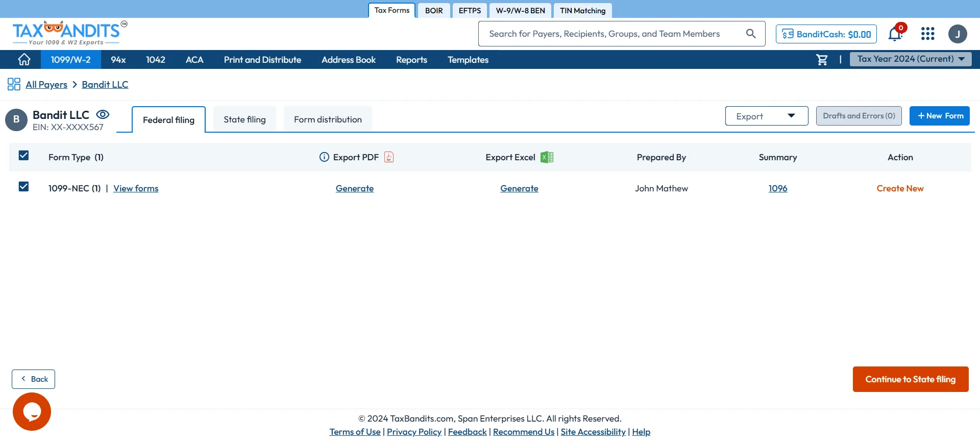The image size is (980, 443).
Task: Open the Address Book menu
Action: tap(349, 60)
